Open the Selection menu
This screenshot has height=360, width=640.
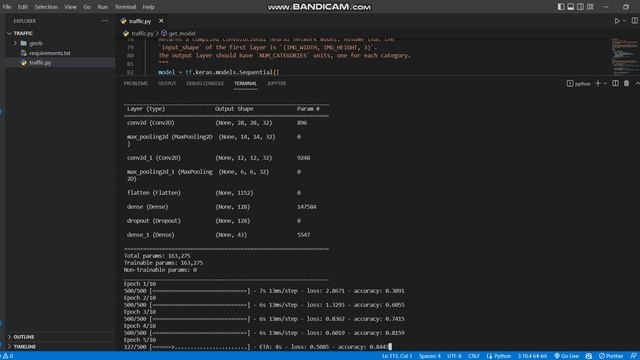[46, 7]
